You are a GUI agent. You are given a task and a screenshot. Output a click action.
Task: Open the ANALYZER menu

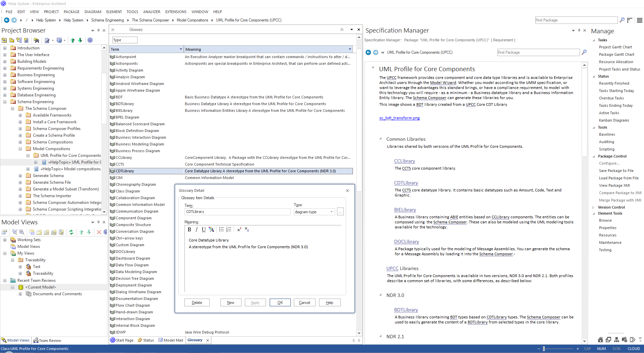152,12
